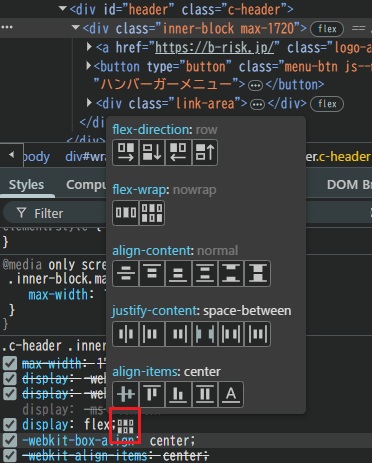This screenshot has width=372, height=463.
Task: Open the three-dot actions on selected node
Action: coord(7,27)
